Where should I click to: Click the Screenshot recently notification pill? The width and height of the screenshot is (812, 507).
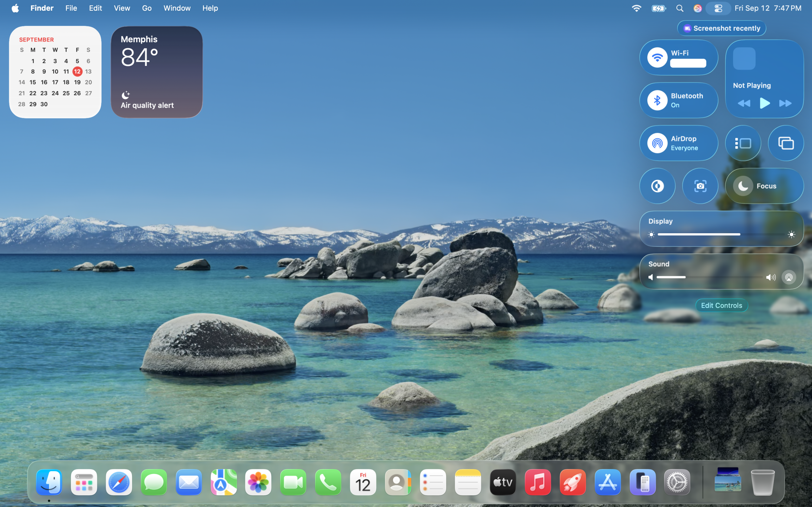[x=721, y=28]
